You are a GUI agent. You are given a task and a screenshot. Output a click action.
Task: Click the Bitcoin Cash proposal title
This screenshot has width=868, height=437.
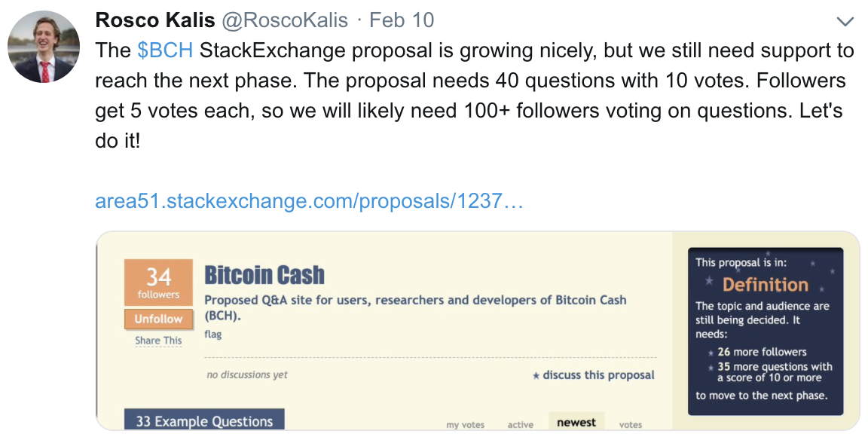[x=264, y=275]
